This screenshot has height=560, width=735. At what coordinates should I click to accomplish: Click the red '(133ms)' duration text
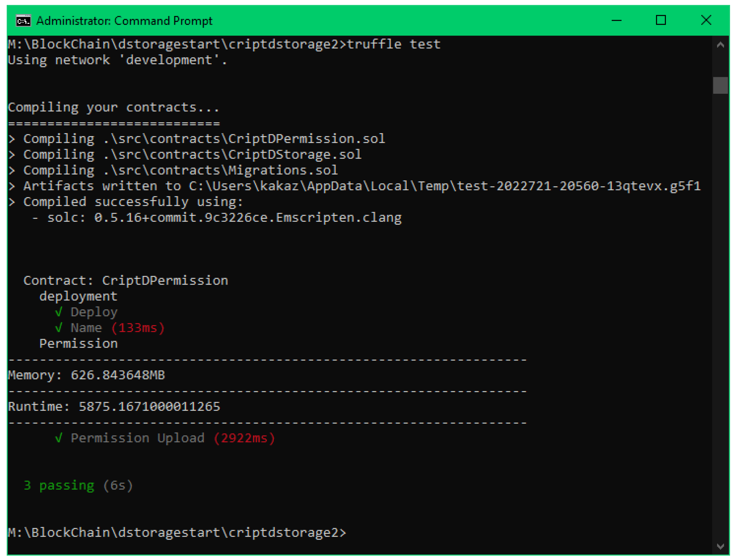(138, 328)
